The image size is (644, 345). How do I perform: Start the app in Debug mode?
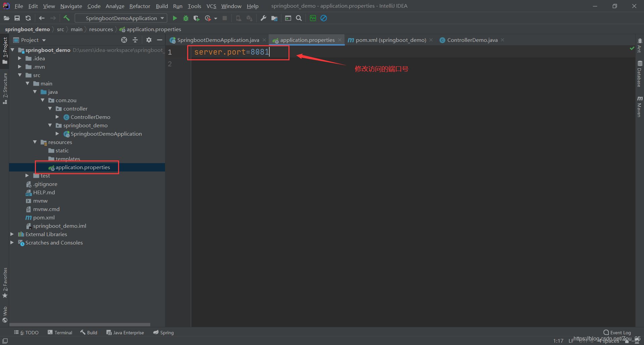tap(186, 18)
